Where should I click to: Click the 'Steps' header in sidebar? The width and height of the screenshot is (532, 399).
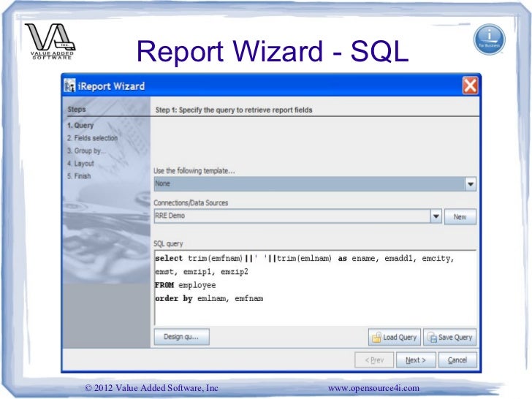[77, 110]
